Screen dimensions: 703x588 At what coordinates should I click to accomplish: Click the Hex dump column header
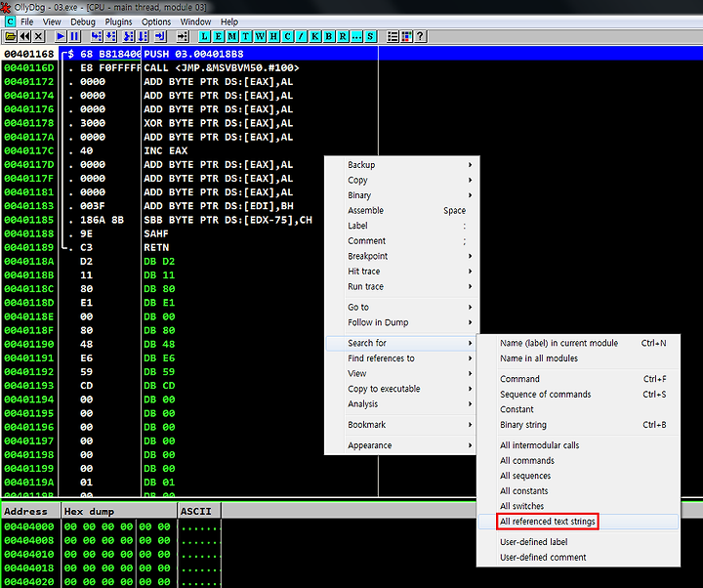click(x=119, y=511)
